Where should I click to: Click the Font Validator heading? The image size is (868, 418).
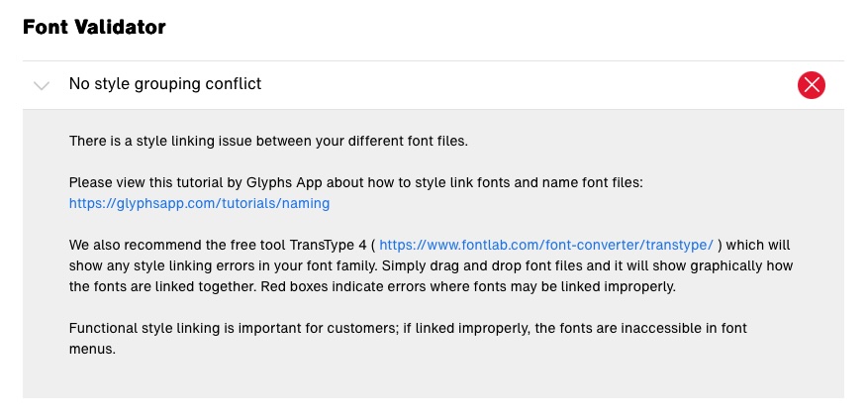94,27
